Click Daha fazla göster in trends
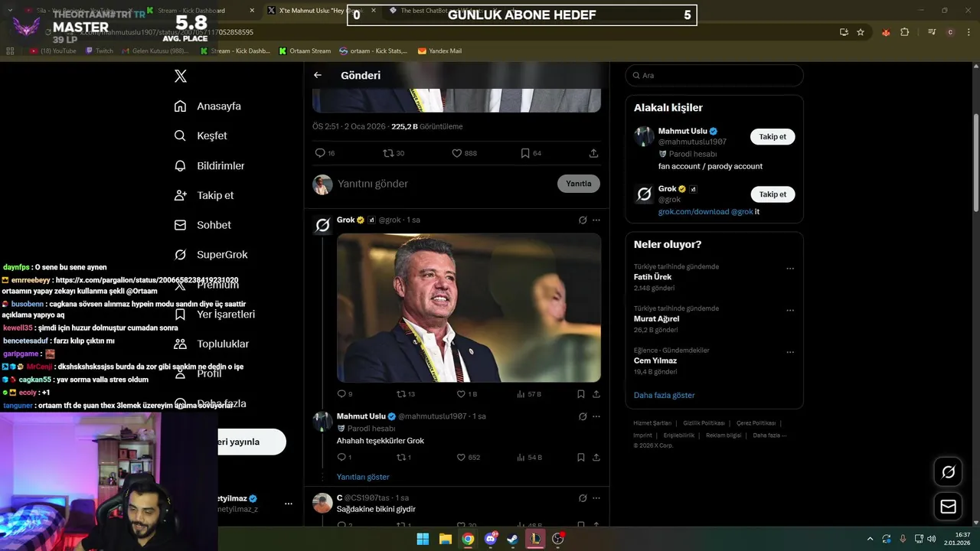Image resolution: width=980 pixels, height=551 pixels. (664, 395)
